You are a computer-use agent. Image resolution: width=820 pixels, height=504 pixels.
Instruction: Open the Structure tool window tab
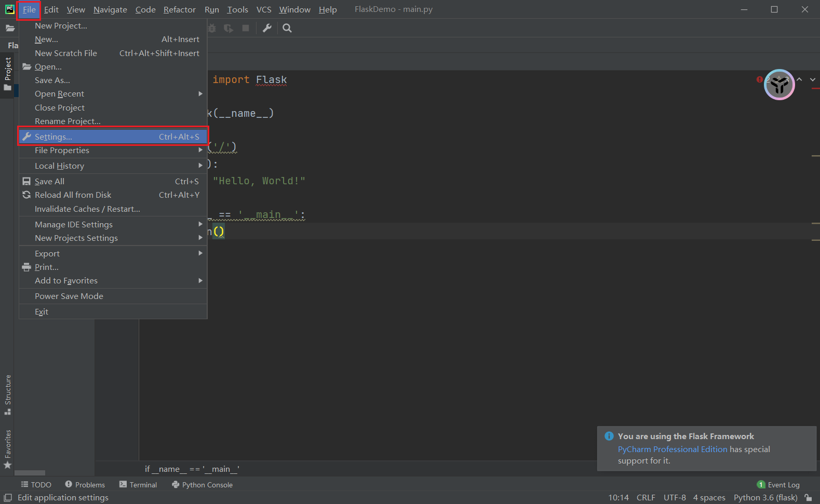[x=7, y=394]
